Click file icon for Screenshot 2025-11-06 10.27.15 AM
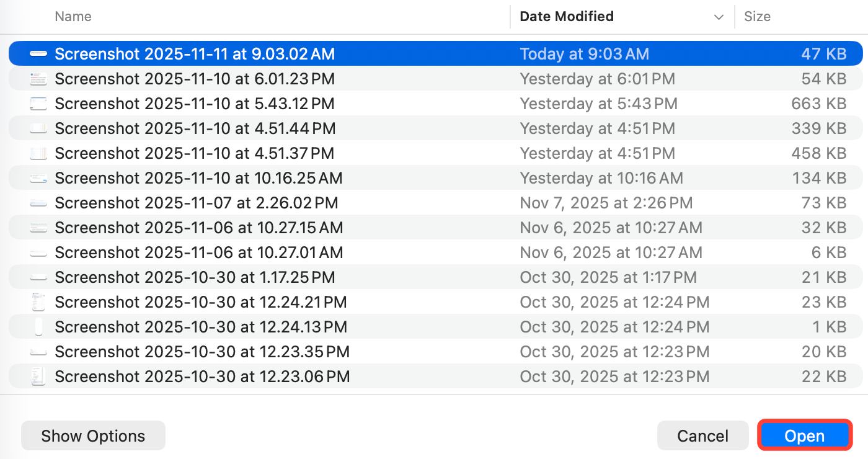Image resolution: width=868 pixels, height=459 pixels. 38,228
